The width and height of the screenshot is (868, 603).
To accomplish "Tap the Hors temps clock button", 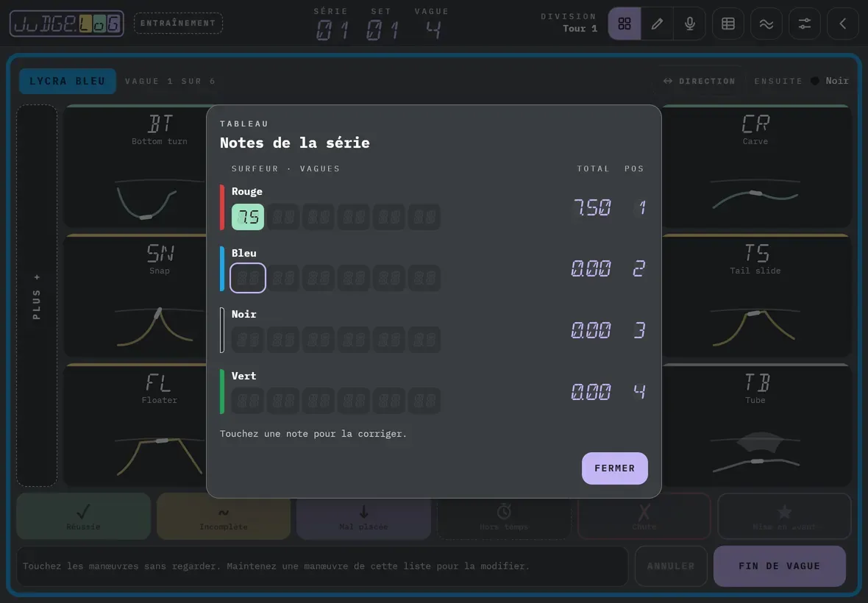I will pos(504,516).
